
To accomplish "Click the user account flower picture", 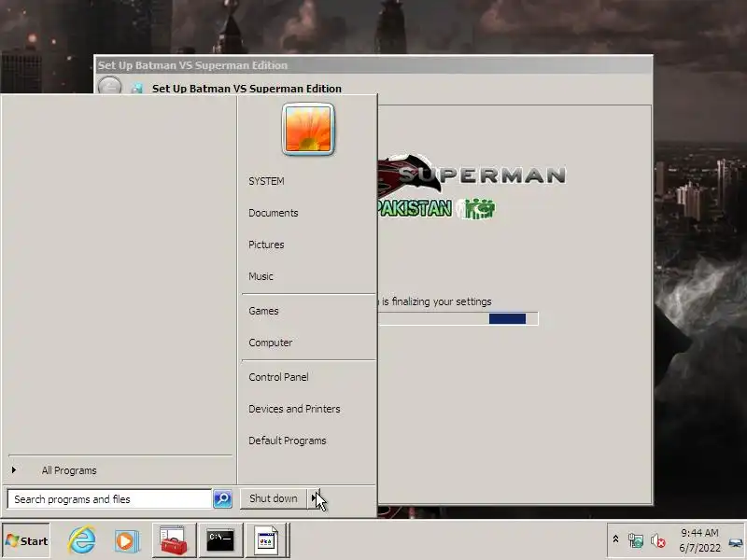I will 308,129.
